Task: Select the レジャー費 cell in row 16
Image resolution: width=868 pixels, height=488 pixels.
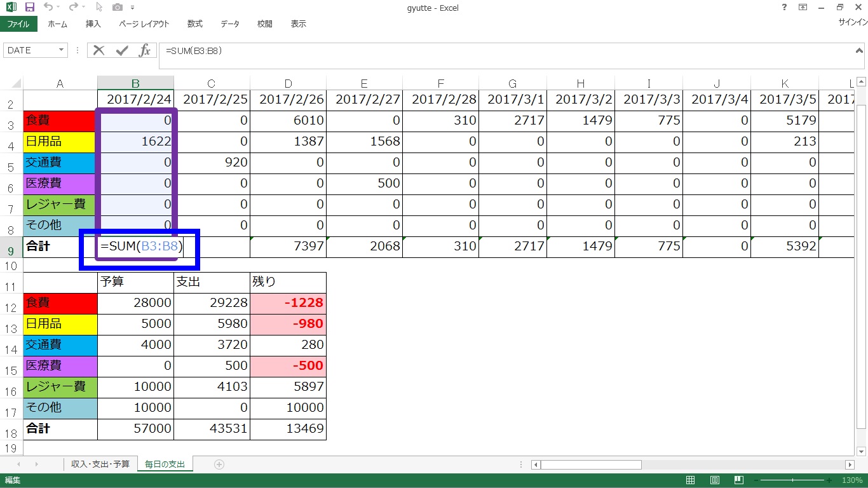Action: [x=60, y=387]
